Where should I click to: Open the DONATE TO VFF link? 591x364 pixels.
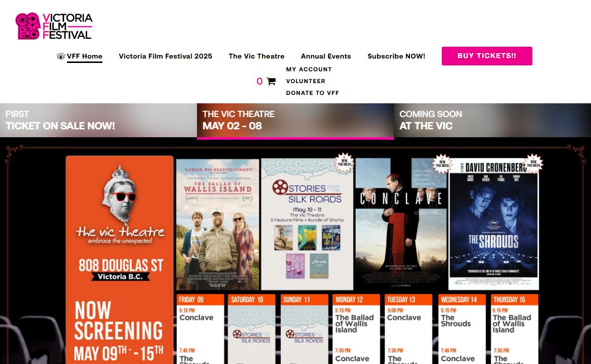(x=313, y=93)
